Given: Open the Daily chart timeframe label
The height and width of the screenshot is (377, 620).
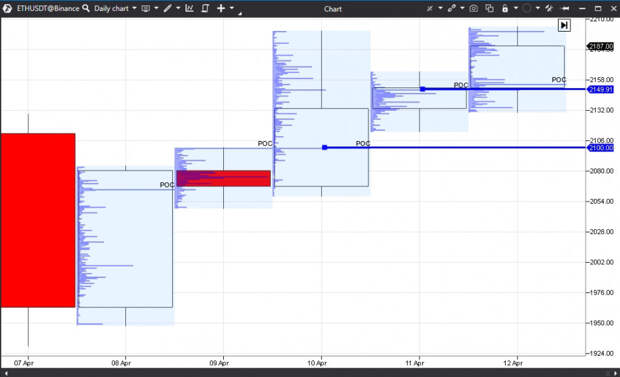Looking at the screenshot, I should coord(111,8).
